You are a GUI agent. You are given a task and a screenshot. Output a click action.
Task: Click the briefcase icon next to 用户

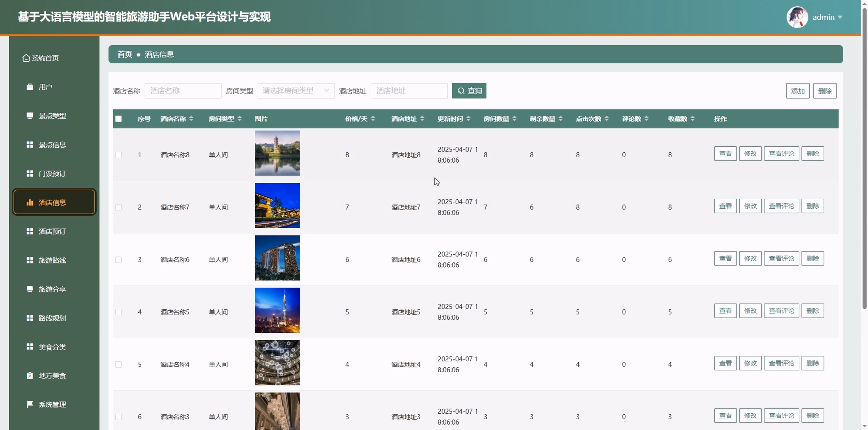click(x=30, y=87)
